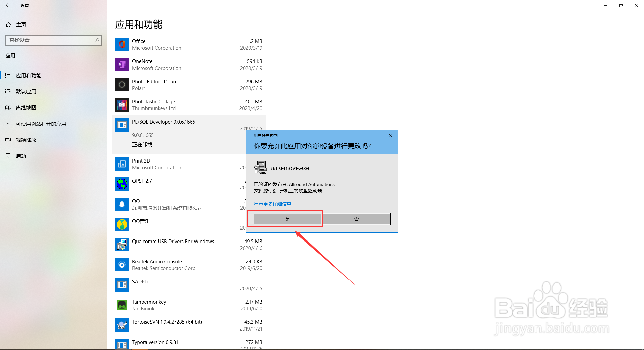Click the 应用和功能 page heading
The height and width of the screenshot is (350, 644).
pyautogui.click(x=139, y=24)
